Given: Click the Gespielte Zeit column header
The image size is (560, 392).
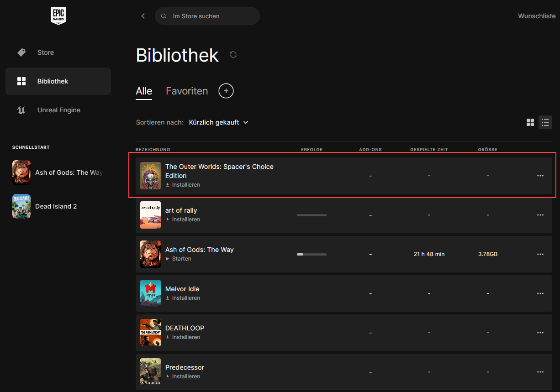Looking at the screenshot, I should (x=429, y=150).
